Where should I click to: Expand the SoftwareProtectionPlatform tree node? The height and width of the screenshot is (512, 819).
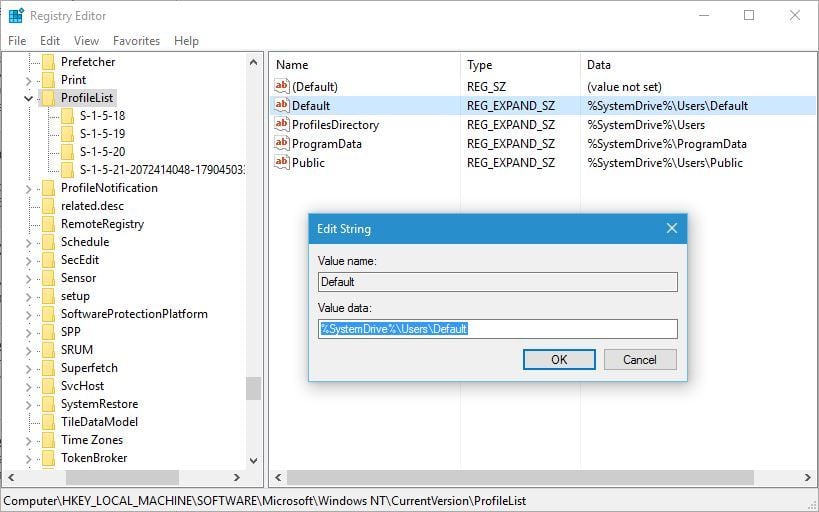(x=28, y=315)
